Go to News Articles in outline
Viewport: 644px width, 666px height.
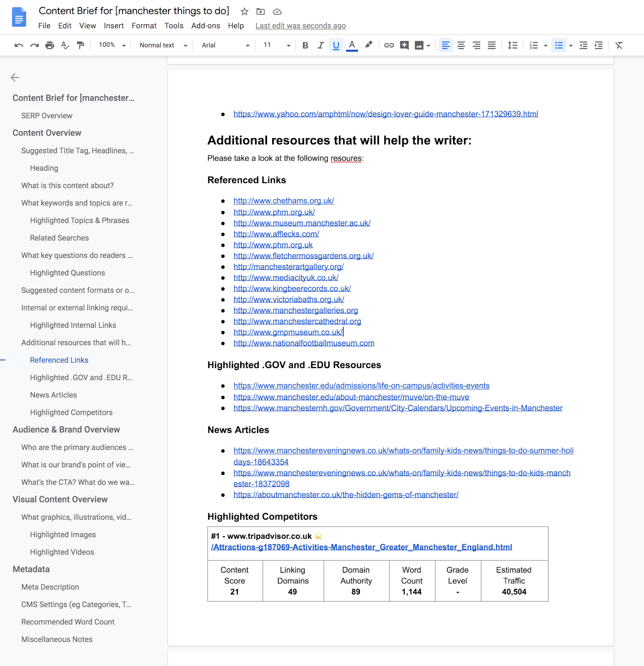53,395
